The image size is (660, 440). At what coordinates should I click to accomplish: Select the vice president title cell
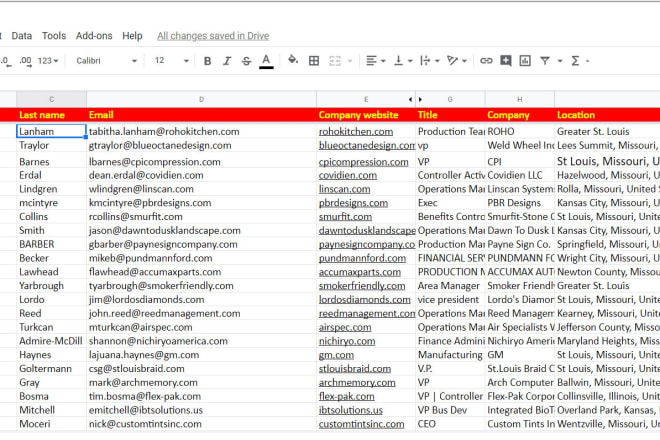(450, 300)
